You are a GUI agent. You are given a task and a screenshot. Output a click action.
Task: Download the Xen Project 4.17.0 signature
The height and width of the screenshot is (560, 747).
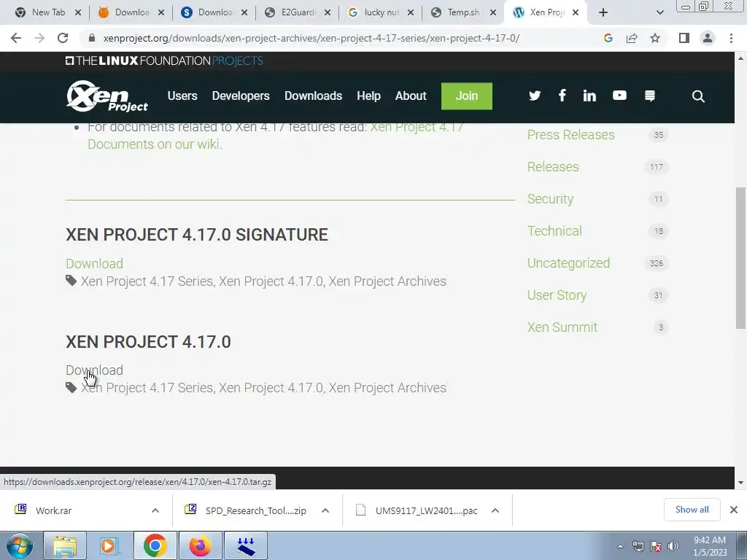(x=94, y=263)
